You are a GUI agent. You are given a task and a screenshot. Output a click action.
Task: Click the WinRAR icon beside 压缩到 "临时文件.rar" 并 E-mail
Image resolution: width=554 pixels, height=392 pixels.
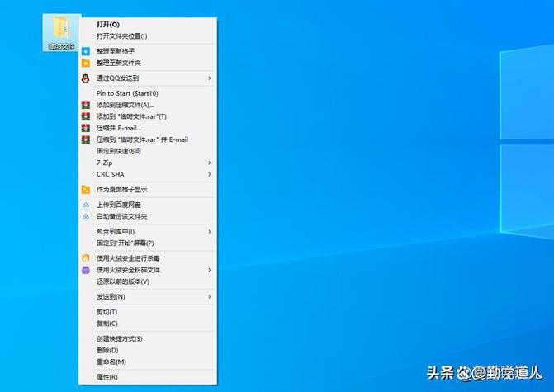[x=86, y=139]
